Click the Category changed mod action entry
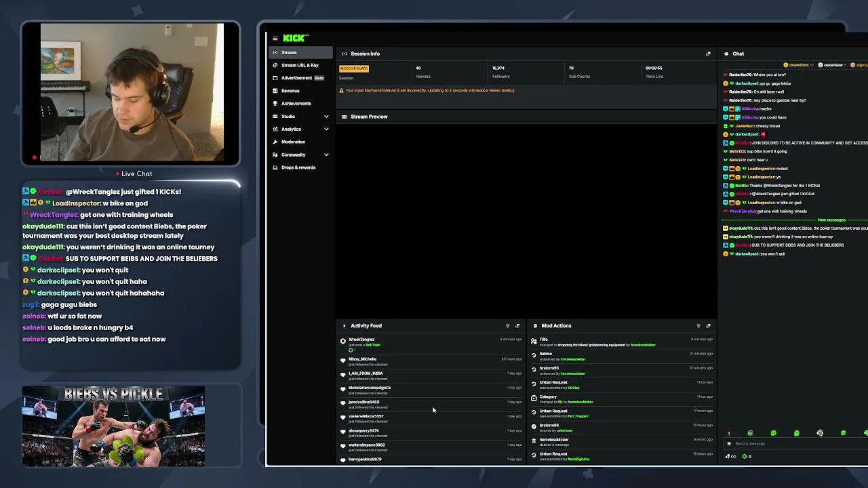This screenshot has width=868, height=488. pyautogui.click(x=621, y=399)
